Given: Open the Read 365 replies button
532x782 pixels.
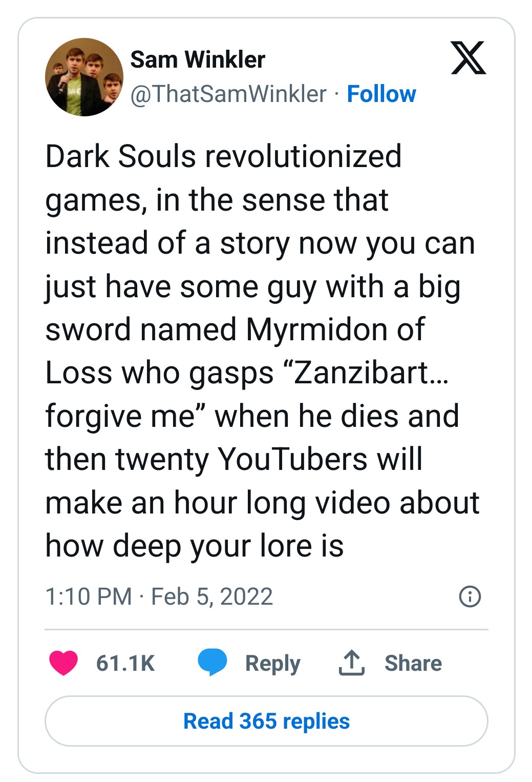Looking at the screenshot, I should point(266,721).
